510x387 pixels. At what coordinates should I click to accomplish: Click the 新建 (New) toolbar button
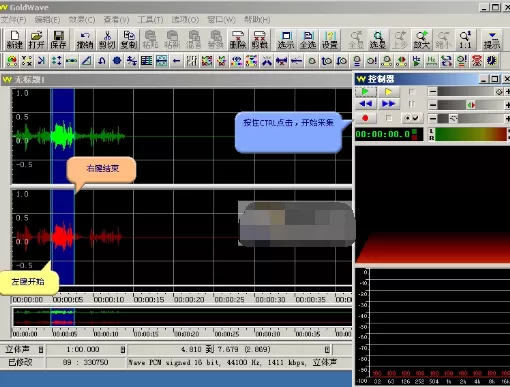click(15, 40)
